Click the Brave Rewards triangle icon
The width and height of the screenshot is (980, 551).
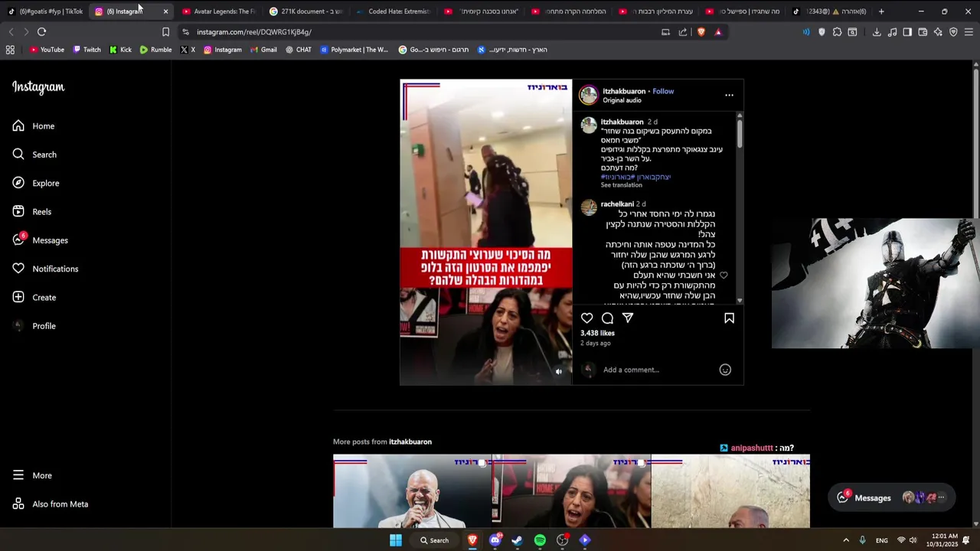[718, 31]
